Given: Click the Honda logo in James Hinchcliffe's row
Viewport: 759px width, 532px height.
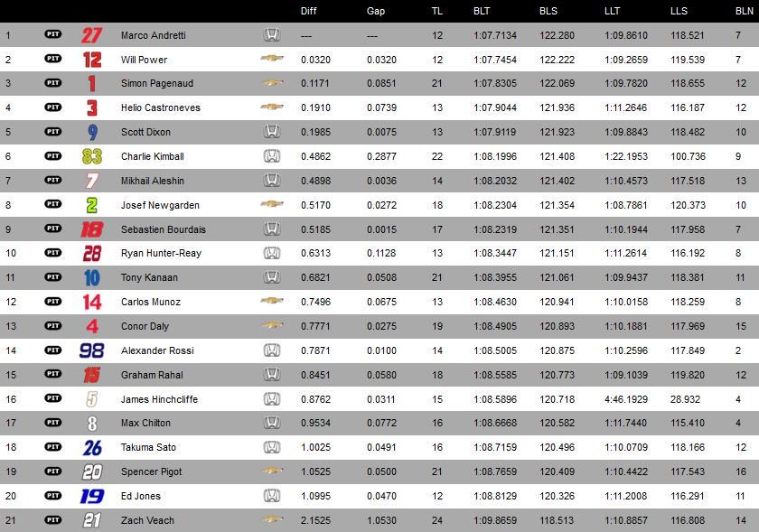Looking at the screenshot, I should [272, 399].
